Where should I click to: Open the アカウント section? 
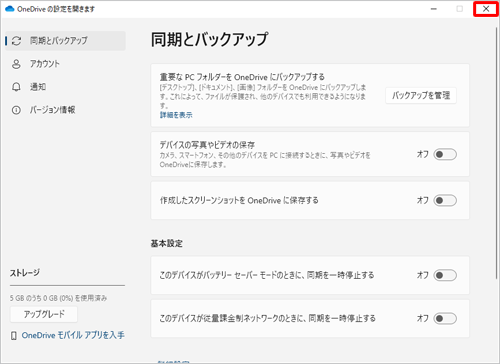[x=65, y=64]
